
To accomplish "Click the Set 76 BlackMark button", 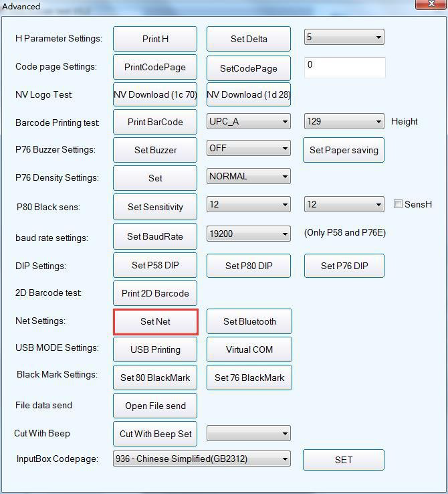I will click(x=249, y=378).
